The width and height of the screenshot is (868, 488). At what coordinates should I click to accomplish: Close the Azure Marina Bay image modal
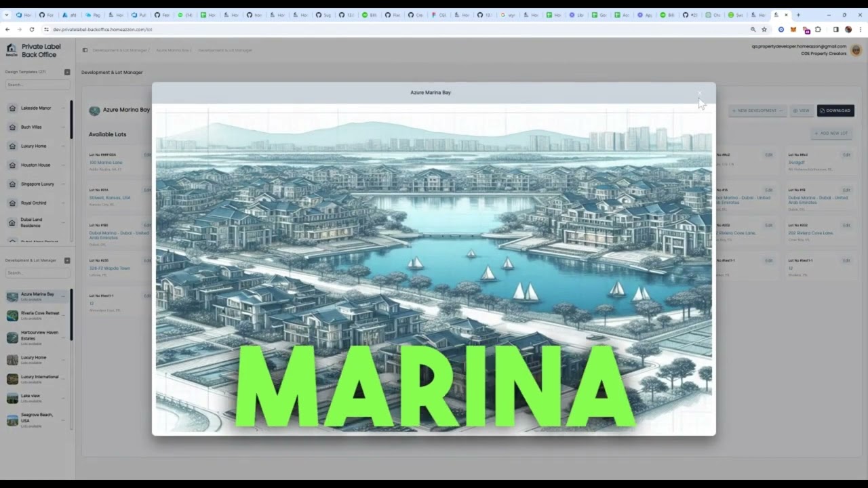pyautogui.click(x=700, y=94)
